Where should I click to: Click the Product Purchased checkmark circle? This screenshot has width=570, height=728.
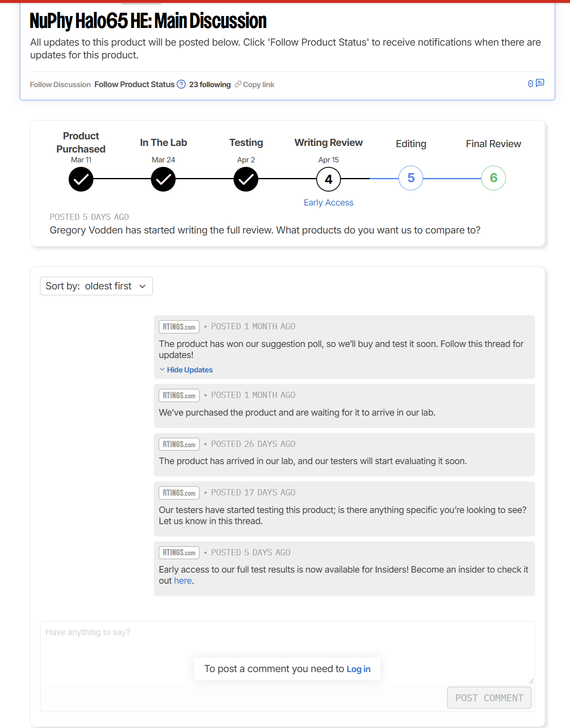[x=81, y=179]
